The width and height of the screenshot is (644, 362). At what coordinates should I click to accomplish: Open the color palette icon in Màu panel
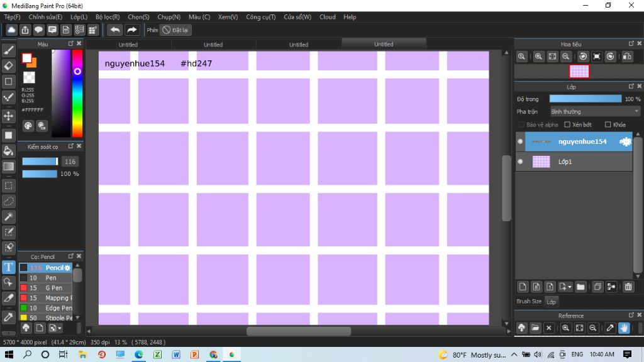[x=28, y=126]
